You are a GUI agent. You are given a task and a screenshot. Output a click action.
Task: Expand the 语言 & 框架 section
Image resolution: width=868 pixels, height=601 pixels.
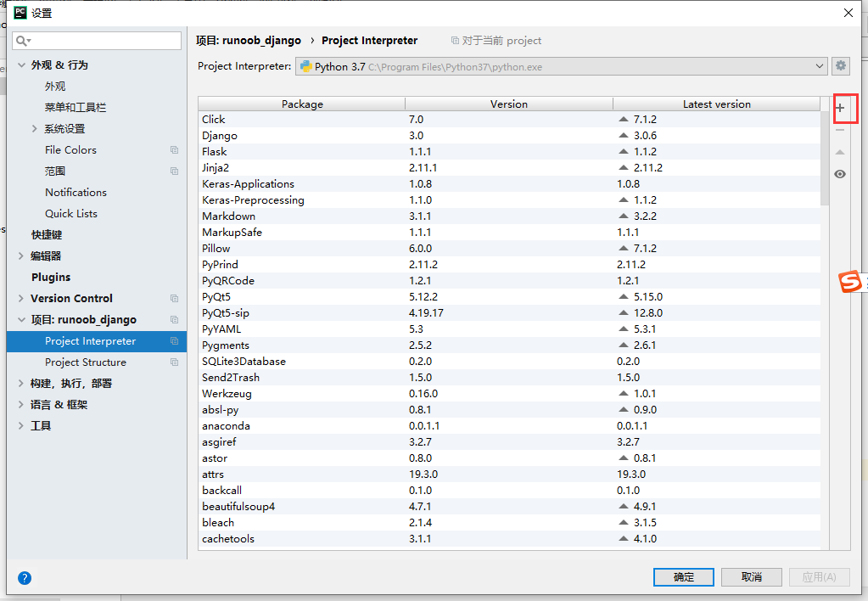tap(21, 404)
